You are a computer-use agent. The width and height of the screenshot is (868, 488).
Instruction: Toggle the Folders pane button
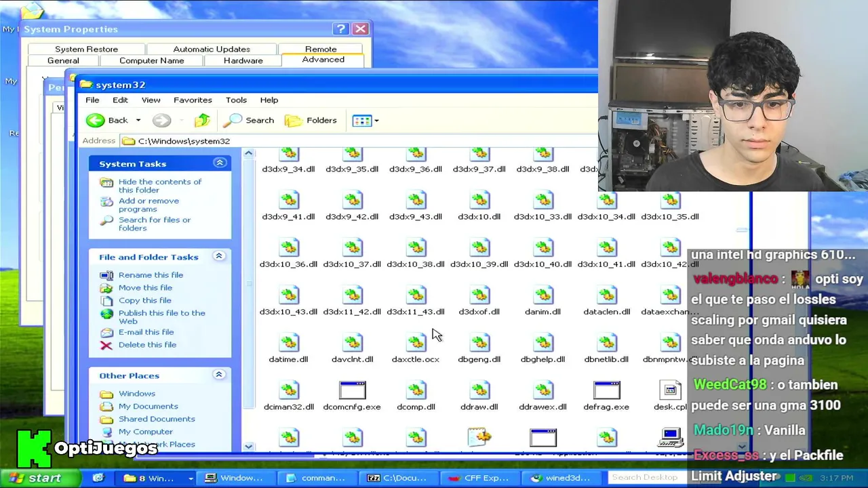coord(311,121)
